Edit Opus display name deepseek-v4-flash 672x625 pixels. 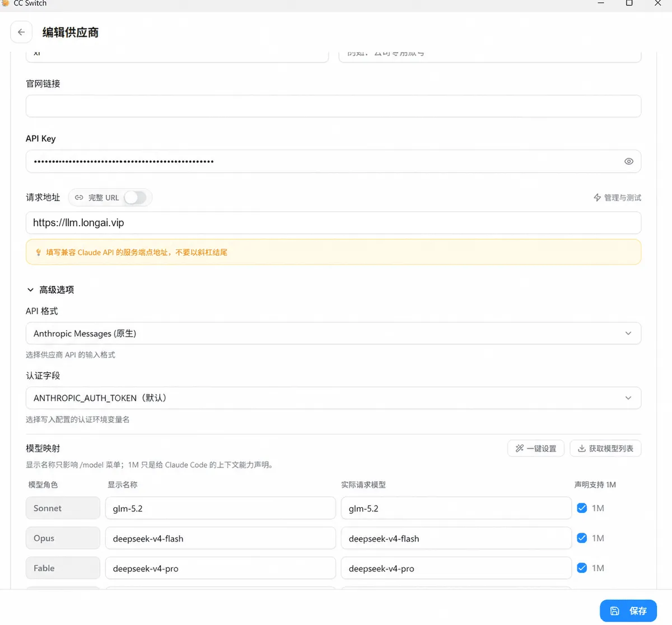tap(221, 538)
